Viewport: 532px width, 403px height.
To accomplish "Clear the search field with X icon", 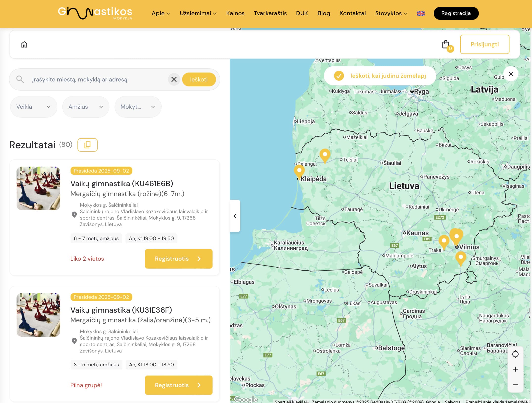I will (x=174, y=79).
